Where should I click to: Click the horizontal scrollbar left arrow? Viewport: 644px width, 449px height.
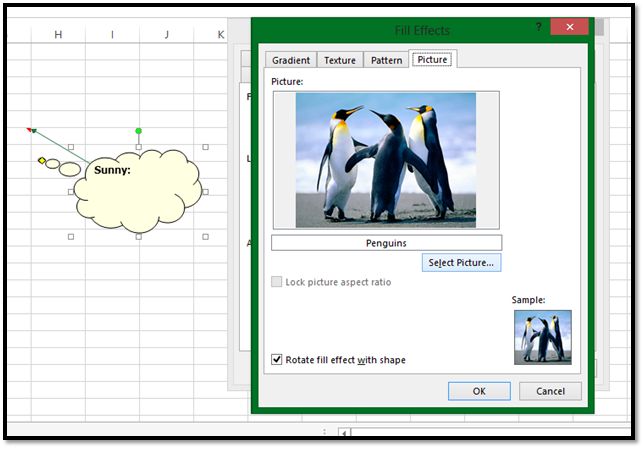coord(344,432)
